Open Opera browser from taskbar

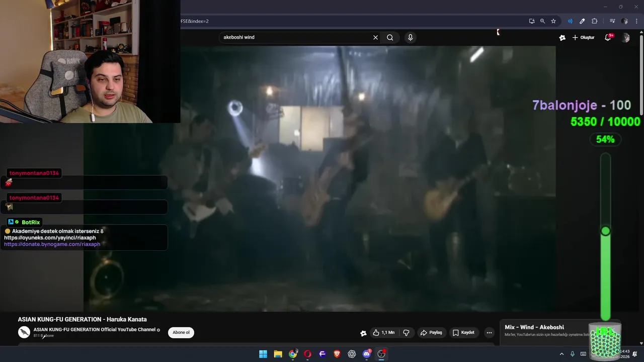307,354
